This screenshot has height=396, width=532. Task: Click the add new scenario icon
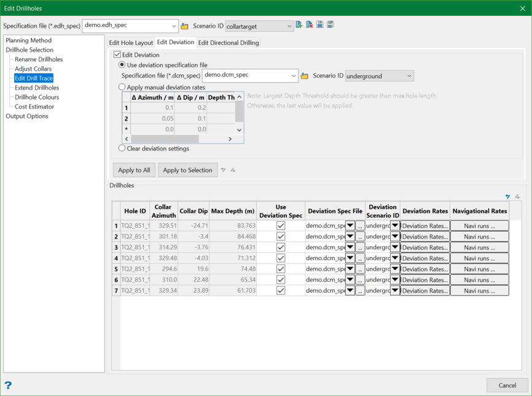click(299, 25)
